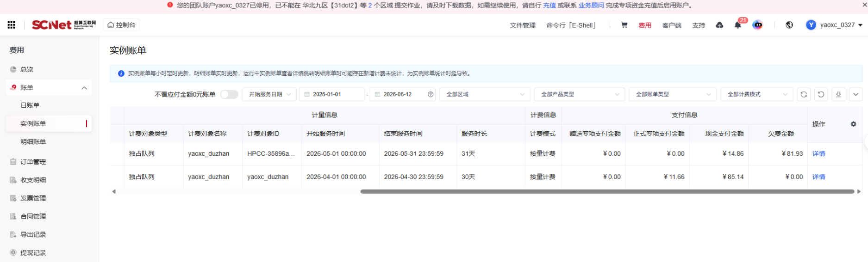This screenshot has width=868, height=262.
Task: Click start date field 2026-01-01
Action: 332,94
